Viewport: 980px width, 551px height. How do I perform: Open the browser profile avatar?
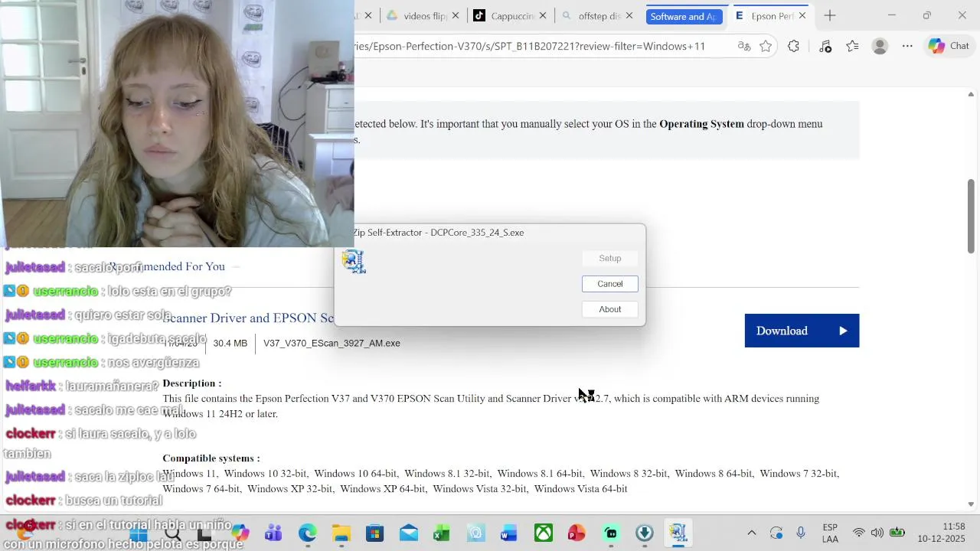(880, 46)
